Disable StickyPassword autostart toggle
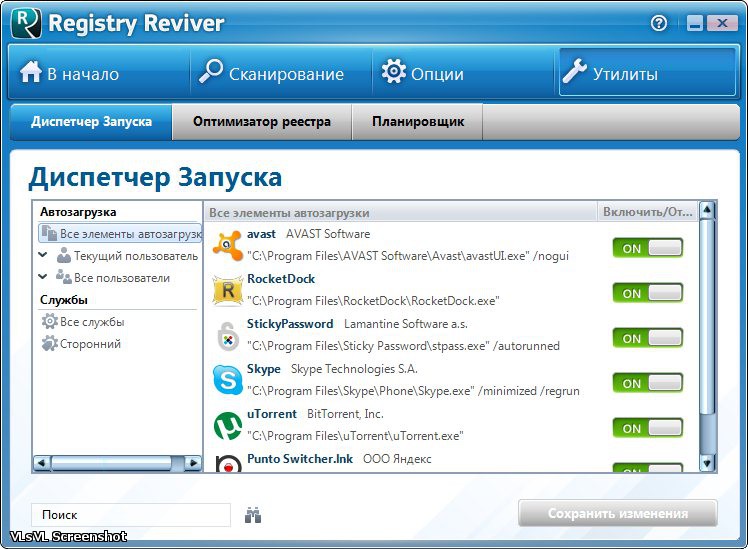Screen dimensions: 748x549 (648, 338)
